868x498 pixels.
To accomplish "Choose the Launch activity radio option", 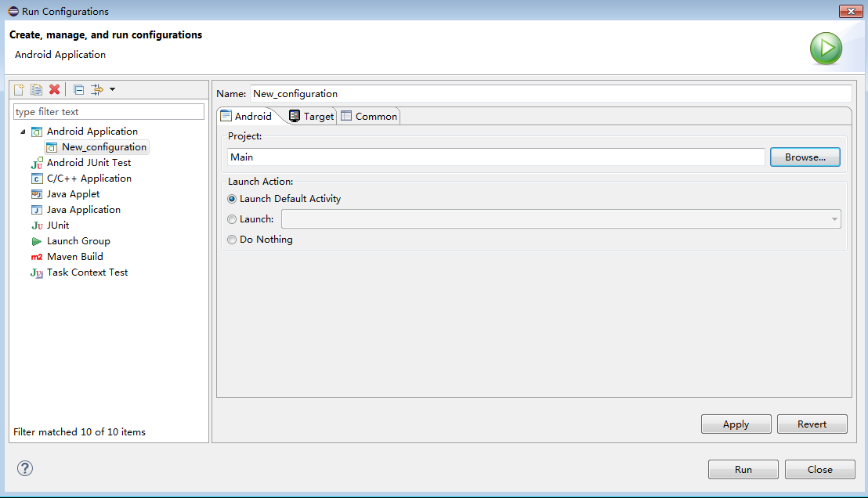I will click(x=232, y=219).
